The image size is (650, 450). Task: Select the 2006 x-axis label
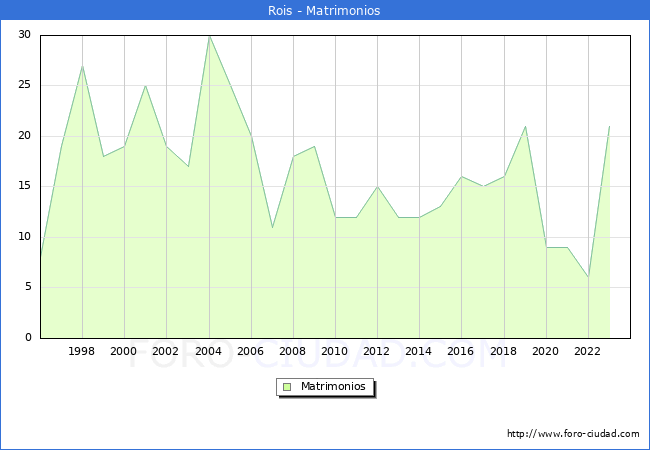pos(250,351)
